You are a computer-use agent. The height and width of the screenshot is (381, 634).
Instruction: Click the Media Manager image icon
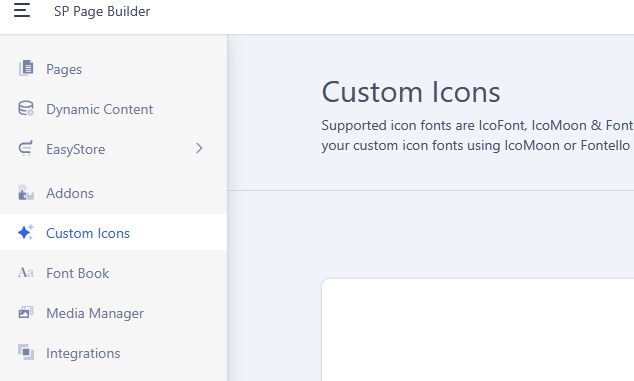[x=26, y=312]
